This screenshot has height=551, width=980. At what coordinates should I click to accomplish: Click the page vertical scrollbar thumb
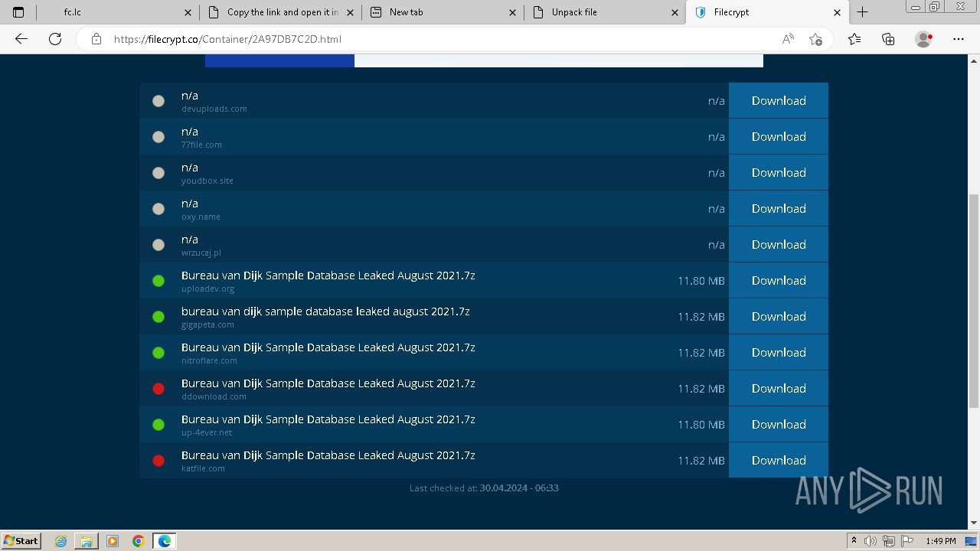click(x=973, y=300)
